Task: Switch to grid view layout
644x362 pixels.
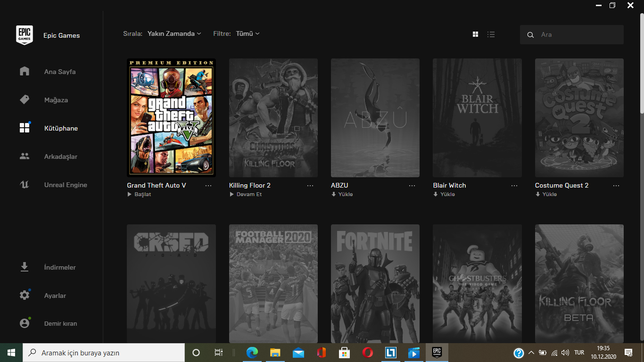Action: 476,34
